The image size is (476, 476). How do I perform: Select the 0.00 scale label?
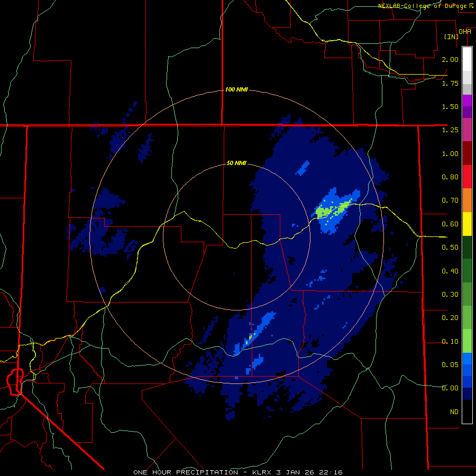pos(450,388)
